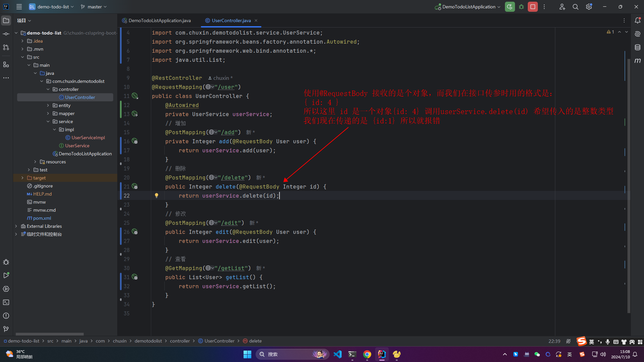Click the taskbar search box
Screen dimensions: 644x362
click(x=292, y=354)
